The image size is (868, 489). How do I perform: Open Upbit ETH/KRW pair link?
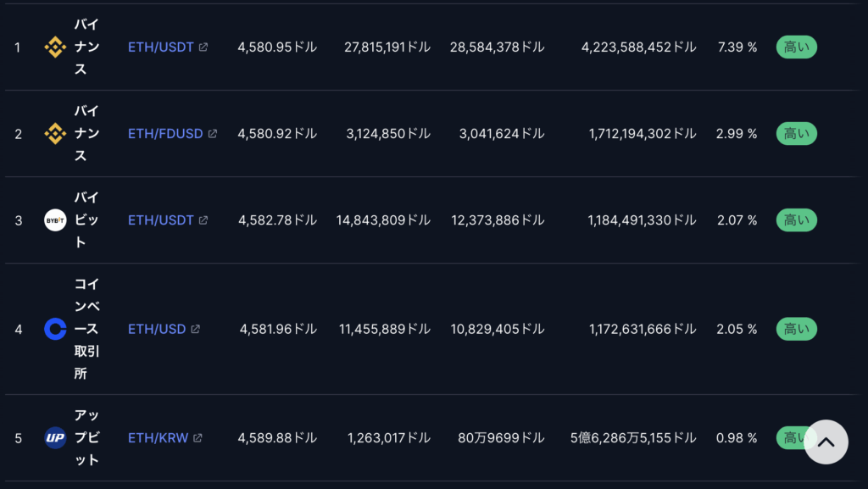click(159, 438)
